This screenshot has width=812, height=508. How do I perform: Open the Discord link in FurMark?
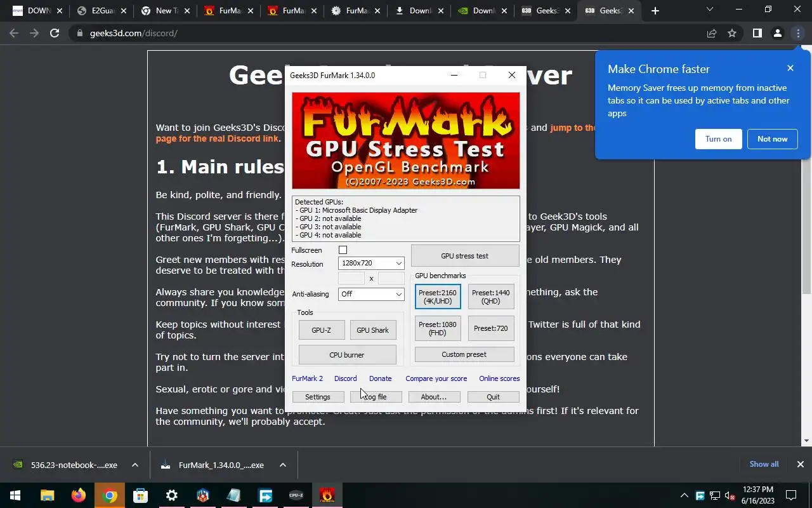click(345, 378)
